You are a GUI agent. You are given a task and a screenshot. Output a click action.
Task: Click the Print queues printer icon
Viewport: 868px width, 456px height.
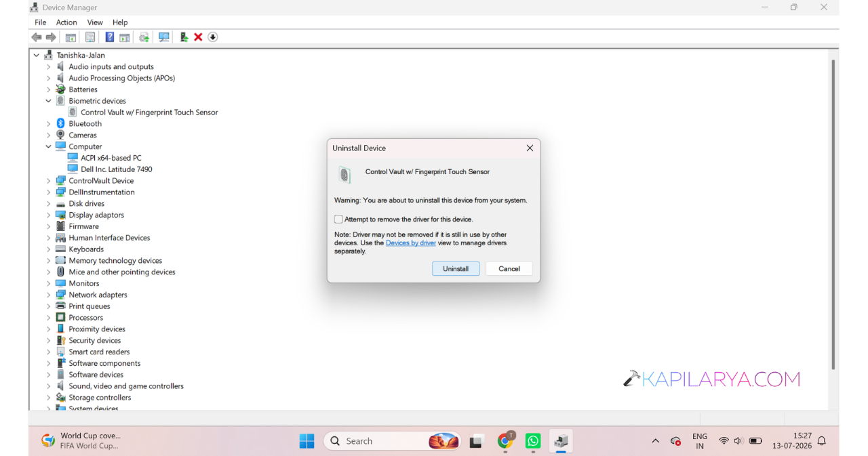coord(60,306)
